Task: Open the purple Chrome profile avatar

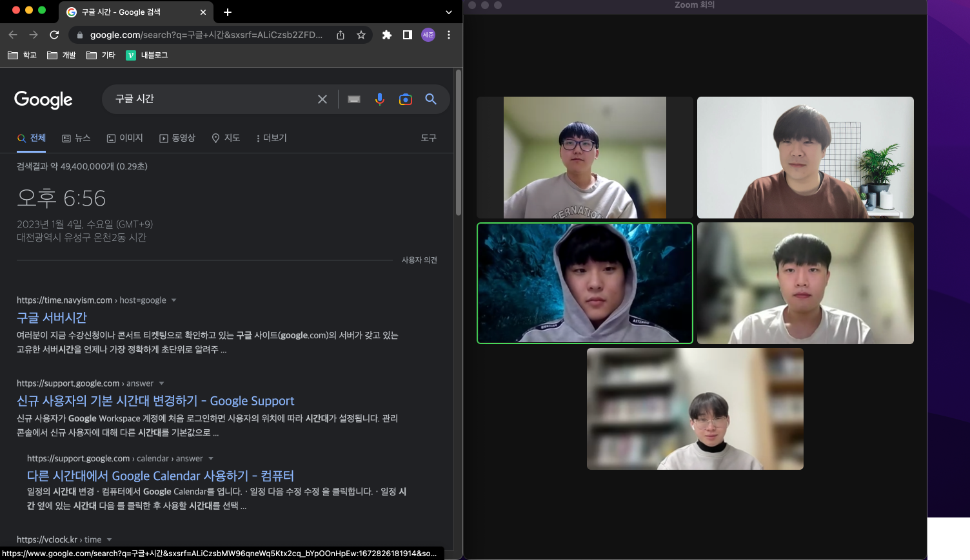Action: tap(428, 35)
